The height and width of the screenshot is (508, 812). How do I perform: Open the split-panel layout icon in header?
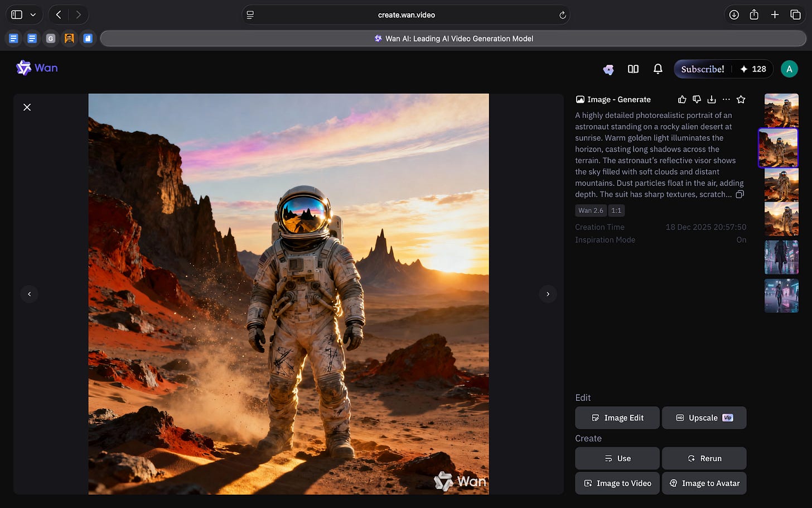tap(633, 69)
